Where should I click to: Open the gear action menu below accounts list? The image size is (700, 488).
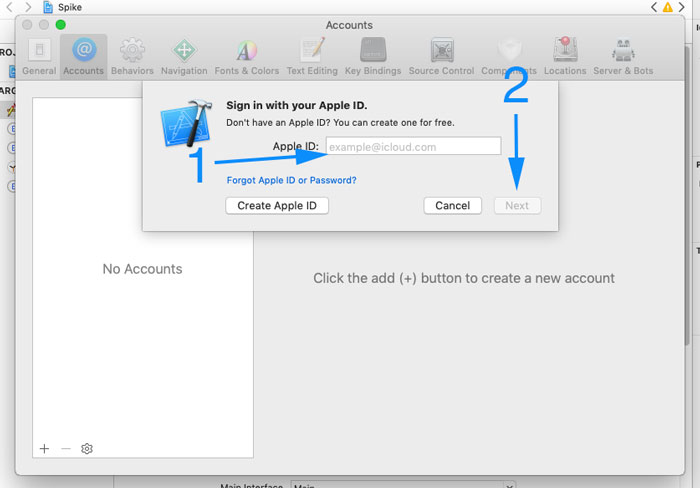tap(87, 448)
